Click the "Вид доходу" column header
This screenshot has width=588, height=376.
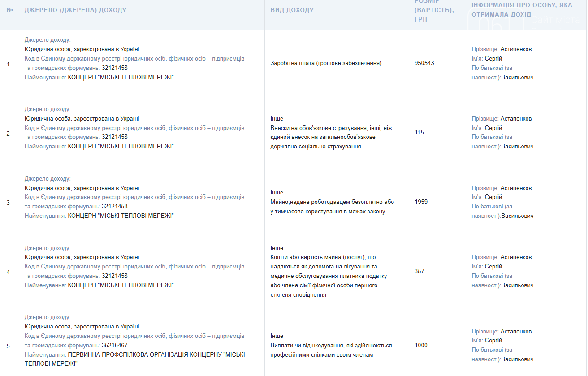click(x=292, y=10)
